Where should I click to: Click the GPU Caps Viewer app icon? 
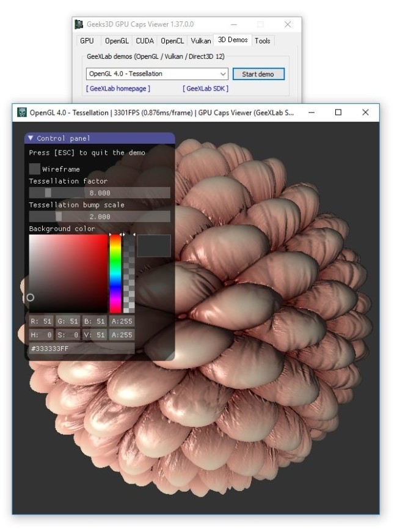pos(79,24)
